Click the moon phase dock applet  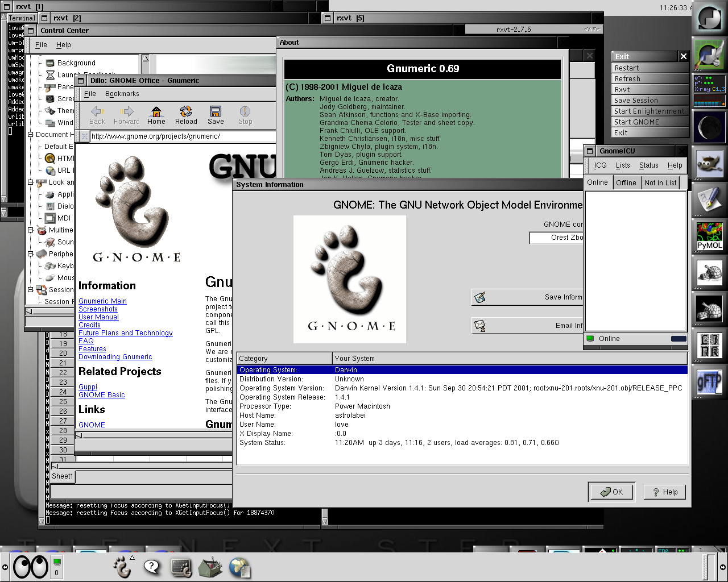(709, 126)
